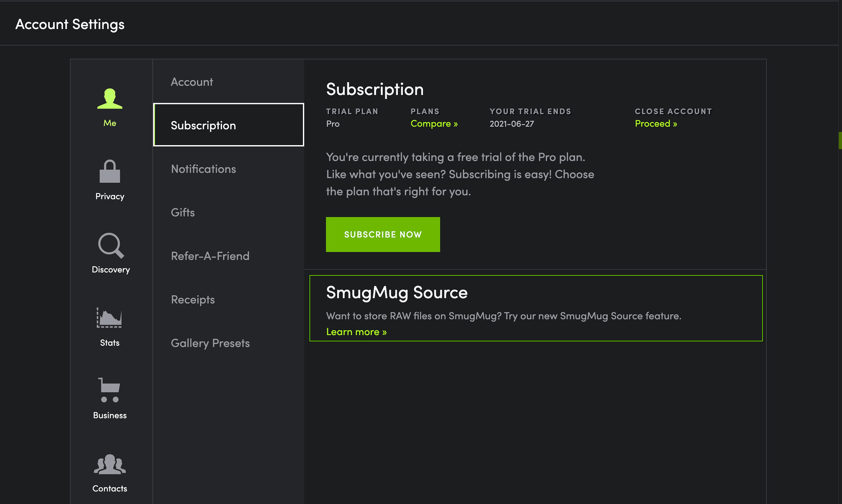Open the Discovery magnifier section
Image resolution: width=842 pixels, height=504 pixels.
point(111,254)
